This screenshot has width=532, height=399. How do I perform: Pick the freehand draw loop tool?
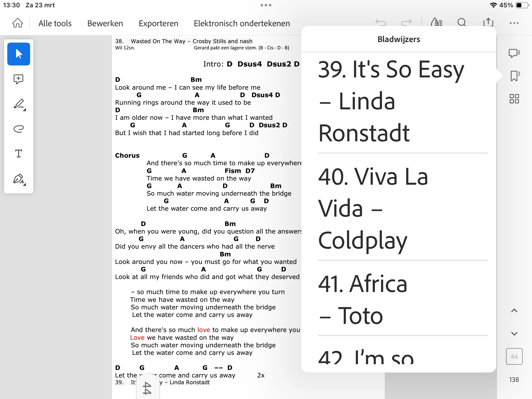(x=19, y=129)
